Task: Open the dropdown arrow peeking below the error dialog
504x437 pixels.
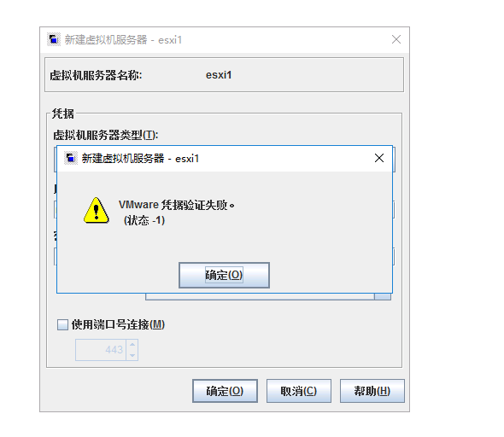Action: [383, 297]
